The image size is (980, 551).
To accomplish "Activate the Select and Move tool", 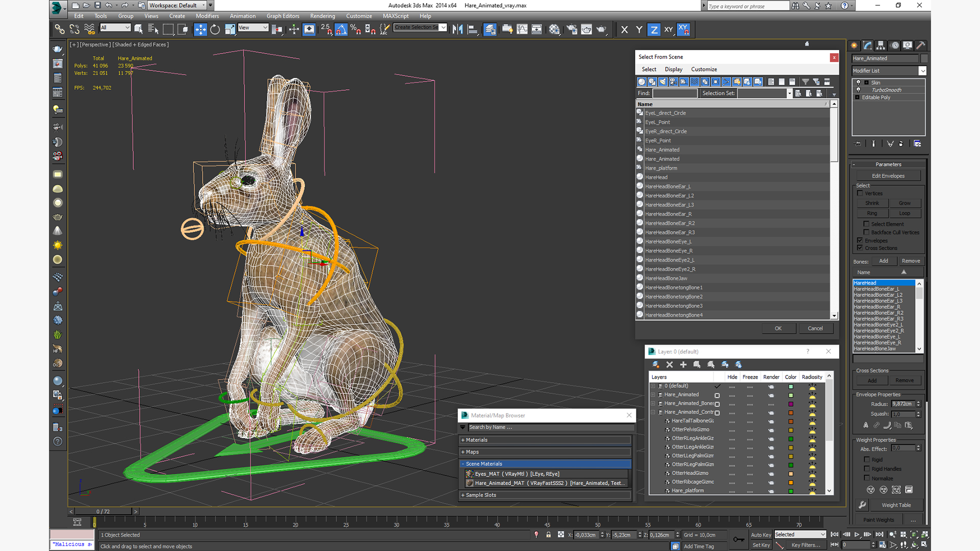I will click(x=200, y=30).
